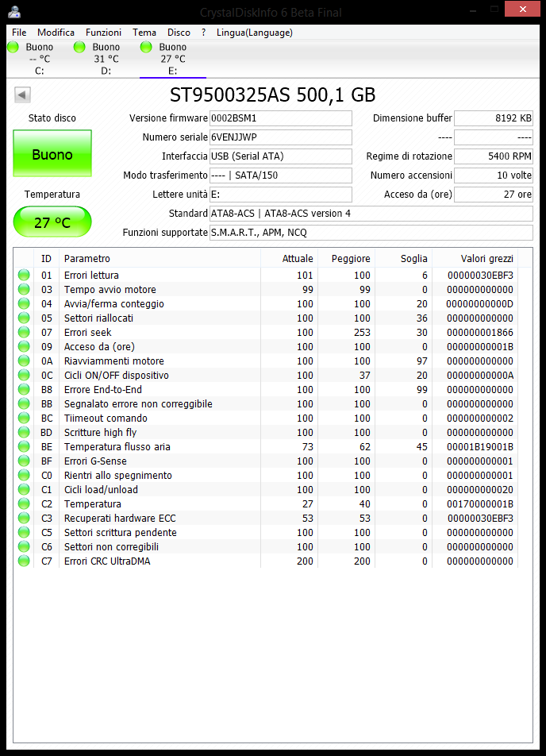Click status icon for Scritture high fly
546x756 pixels.
(24, 432)
